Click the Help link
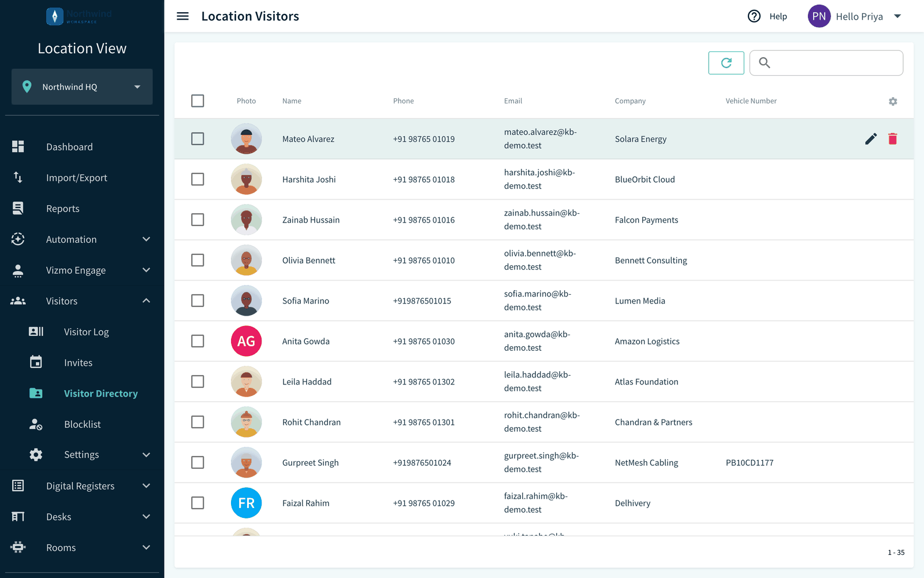 (778, 16)
